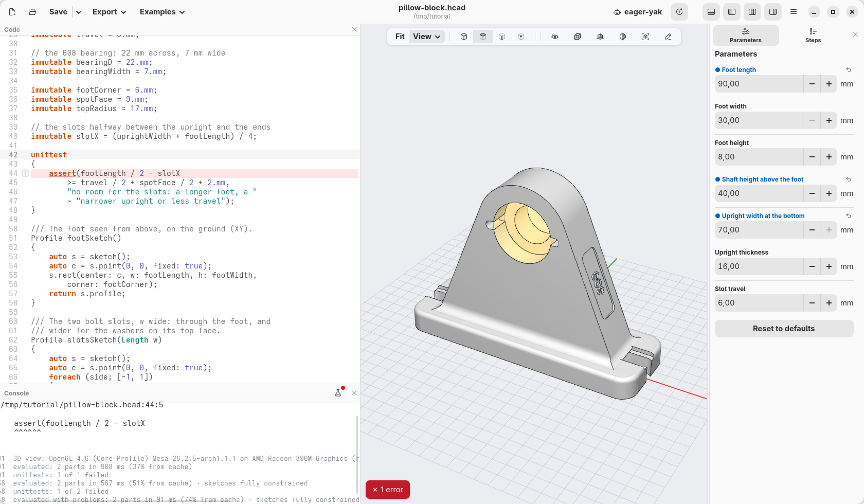Screen dimensions: 864x504
Task: Click the Fit button in the 3D viewport
Action: click(400, 37)
